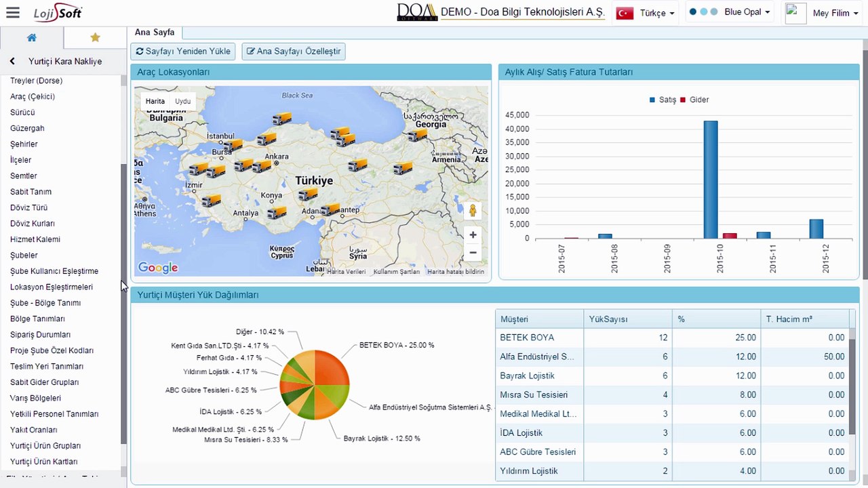This screenshot has width=868, height=488.
Task: Click Sayfayı Yeniden Yükle button
Action: click(x=184, y=51)
